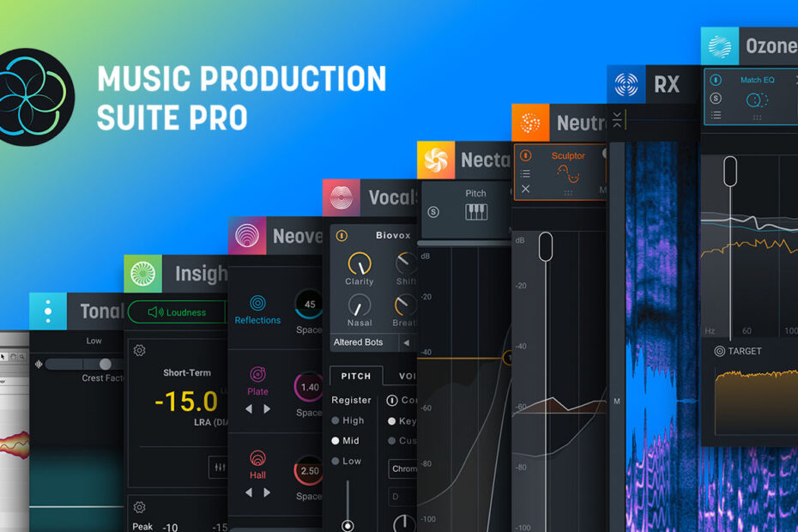Click the Nasal knob in Biovox
Viewport: 798px width, 532px height.
360,306
